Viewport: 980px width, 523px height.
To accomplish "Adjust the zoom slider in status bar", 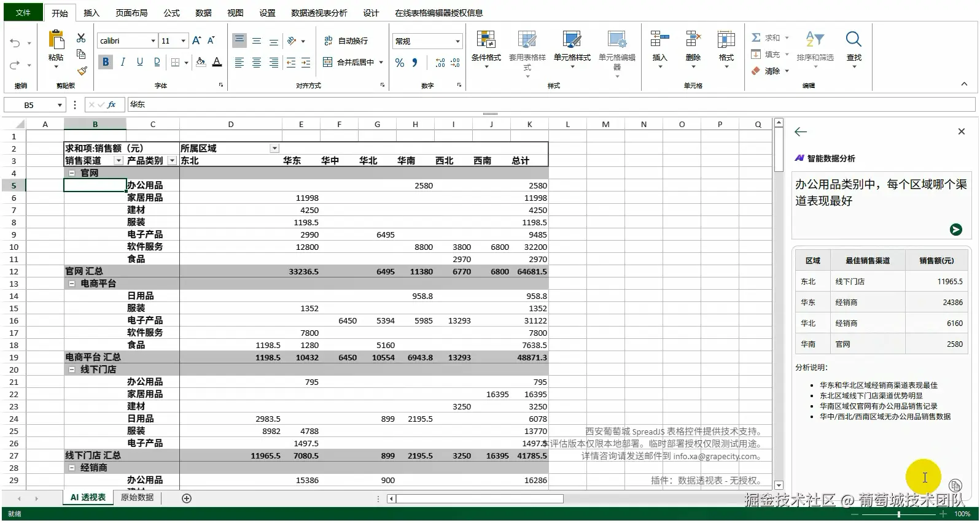I will click(x=898, y=514).
